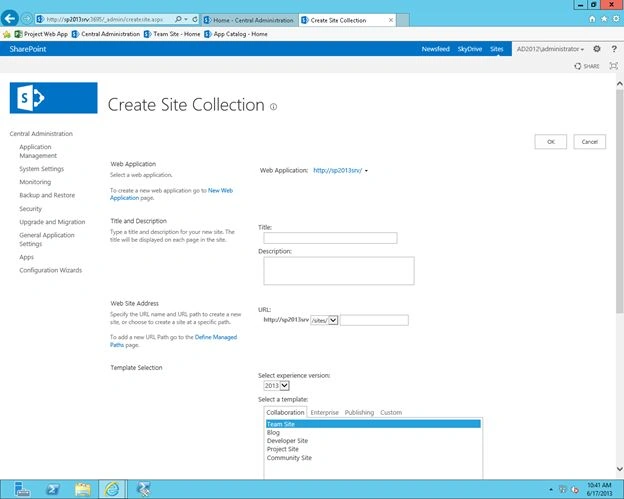Follow the Define Managed Paths link
This screenshot has width=624, height=499.
point(173,341)
